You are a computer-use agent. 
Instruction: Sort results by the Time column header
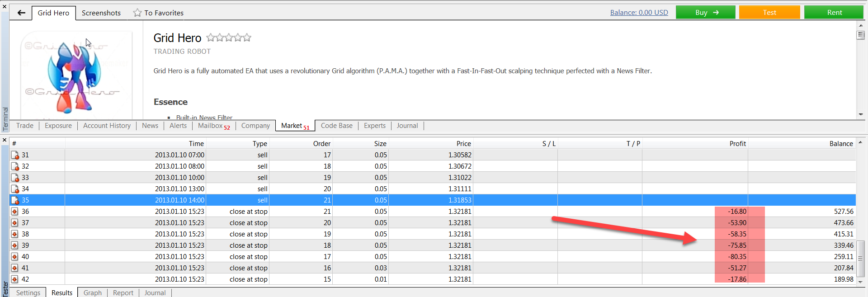tap(135, 143)
